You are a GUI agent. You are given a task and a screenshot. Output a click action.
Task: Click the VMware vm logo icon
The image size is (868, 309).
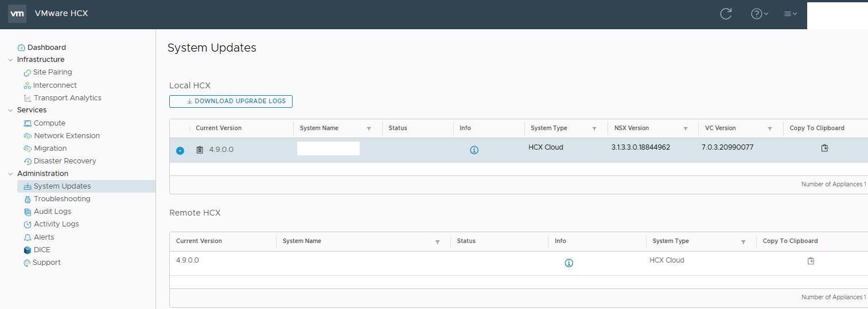coord(17,14)
